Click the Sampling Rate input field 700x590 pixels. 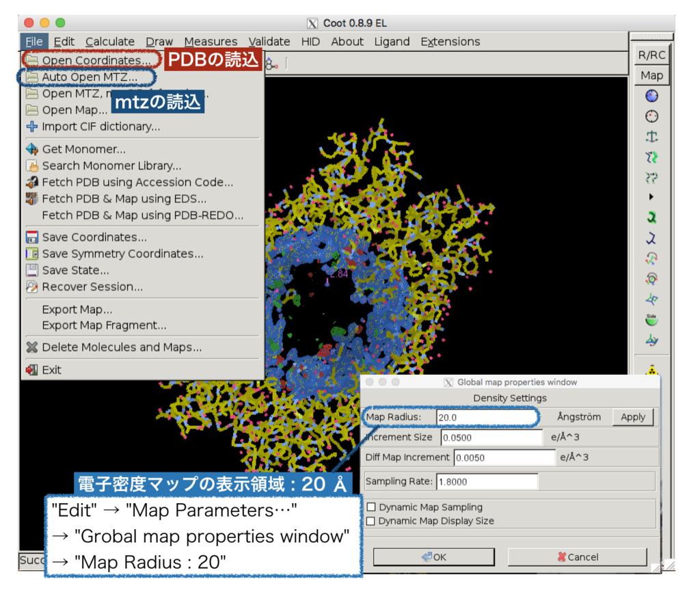pos(487,481)
